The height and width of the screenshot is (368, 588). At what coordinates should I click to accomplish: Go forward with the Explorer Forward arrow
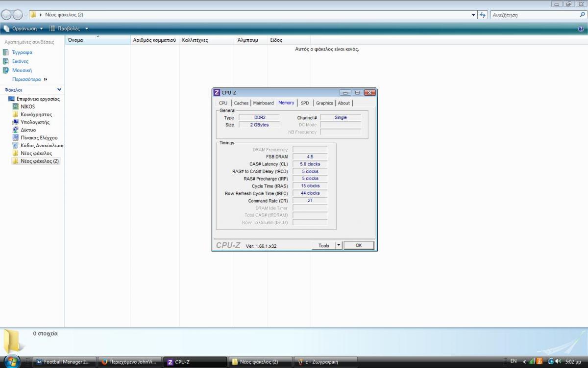click(17, 15)
